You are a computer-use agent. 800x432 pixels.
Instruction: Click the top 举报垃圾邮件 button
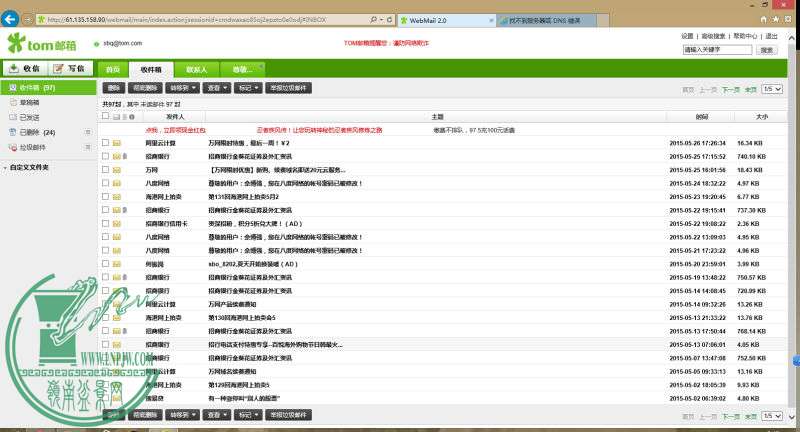[288, 88]
